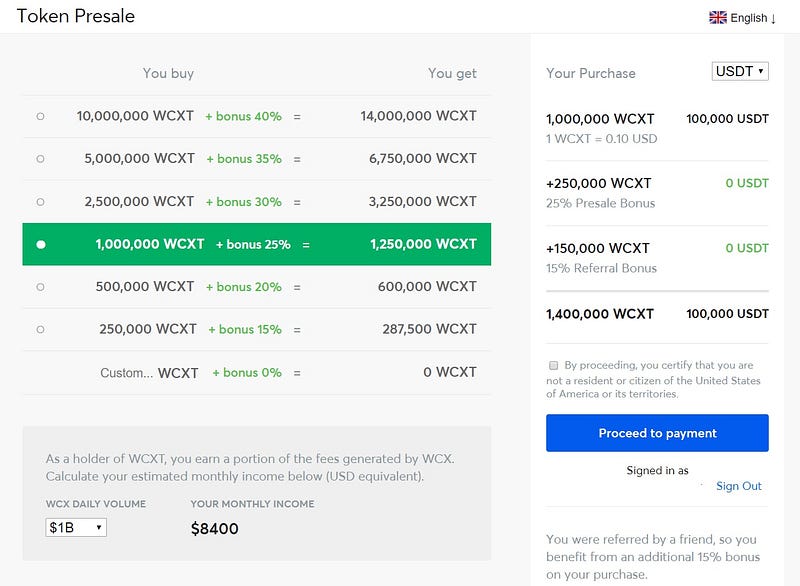Choose the 250,000 WCXT radio option

40,329
